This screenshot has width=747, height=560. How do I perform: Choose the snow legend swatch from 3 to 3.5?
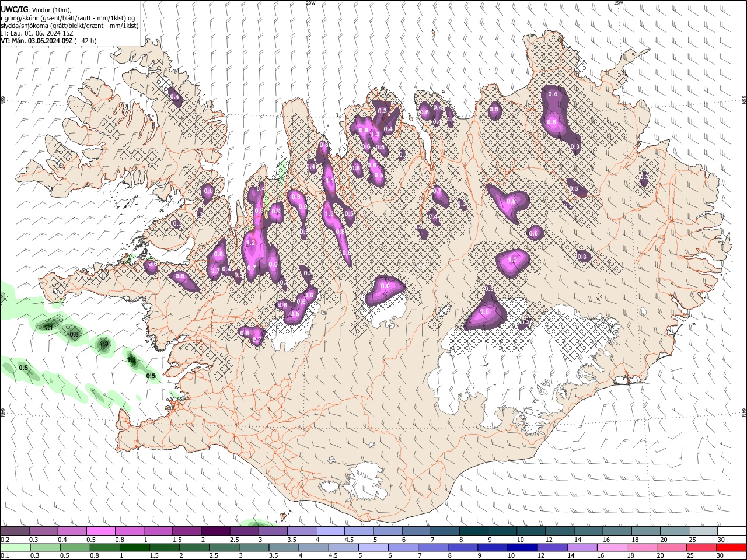(x=273, y=531)
